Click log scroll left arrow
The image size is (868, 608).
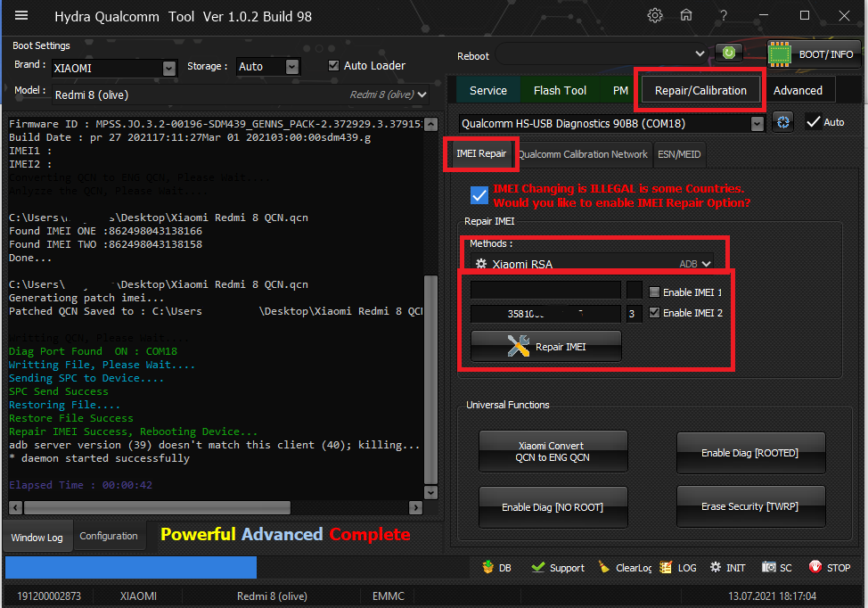[15, 507]
